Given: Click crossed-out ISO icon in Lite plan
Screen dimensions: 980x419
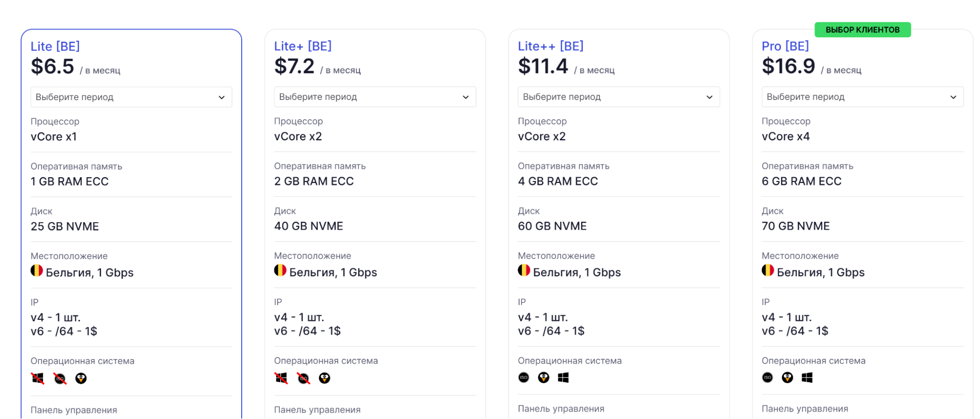Looking at the screenshot, I should pyautogui.click(x=60, y=378).
